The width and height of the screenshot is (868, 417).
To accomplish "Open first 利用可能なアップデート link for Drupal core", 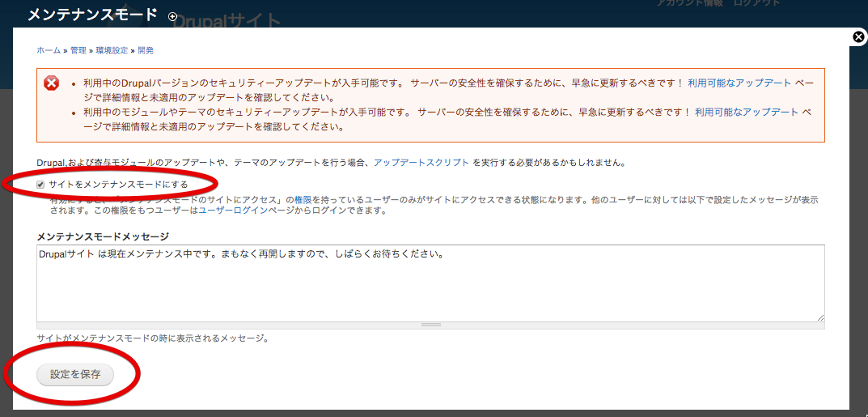I will click(739, 83).
